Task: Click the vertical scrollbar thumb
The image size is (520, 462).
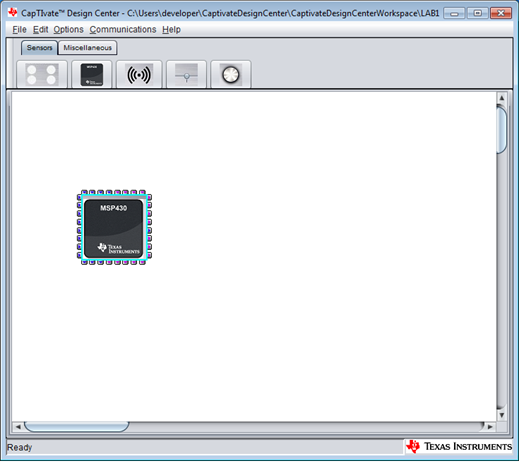Action: coord(502,129)
